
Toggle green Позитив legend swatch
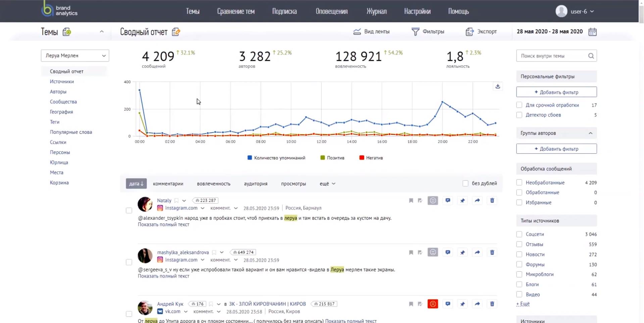point(323,158)
